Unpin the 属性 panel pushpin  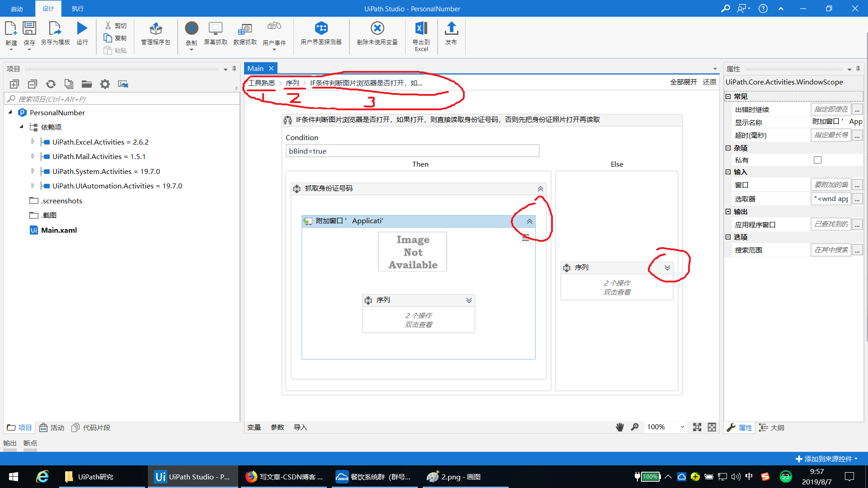[x=858, y=68]
